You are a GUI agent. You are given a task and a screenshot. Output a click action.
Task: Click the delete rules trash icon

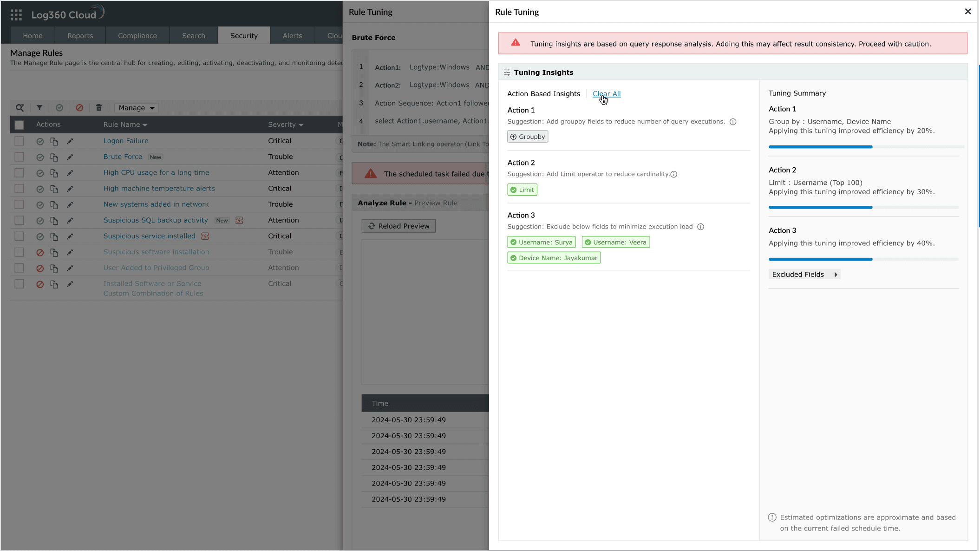(98, 107)
